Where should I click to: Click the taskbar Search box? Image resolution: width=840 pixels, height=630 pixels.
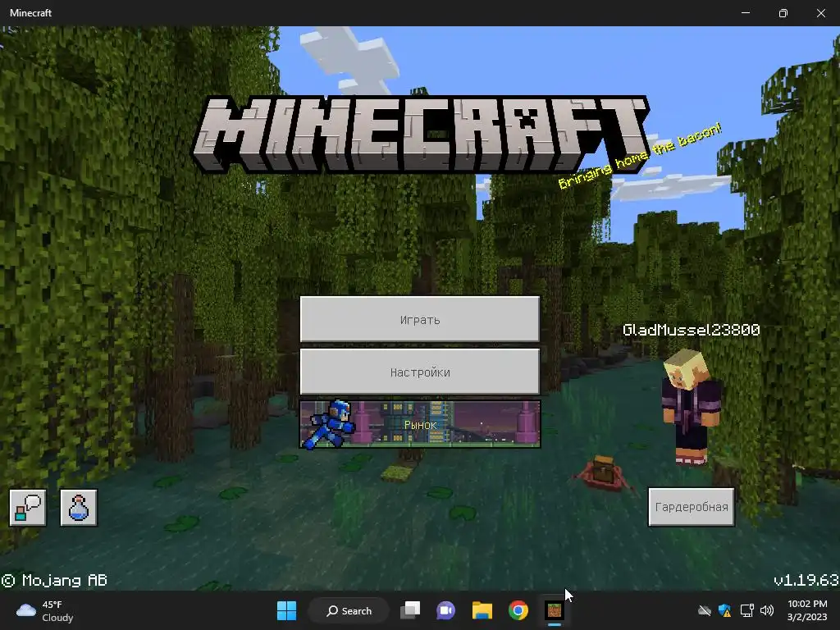[x=349, y=610]
